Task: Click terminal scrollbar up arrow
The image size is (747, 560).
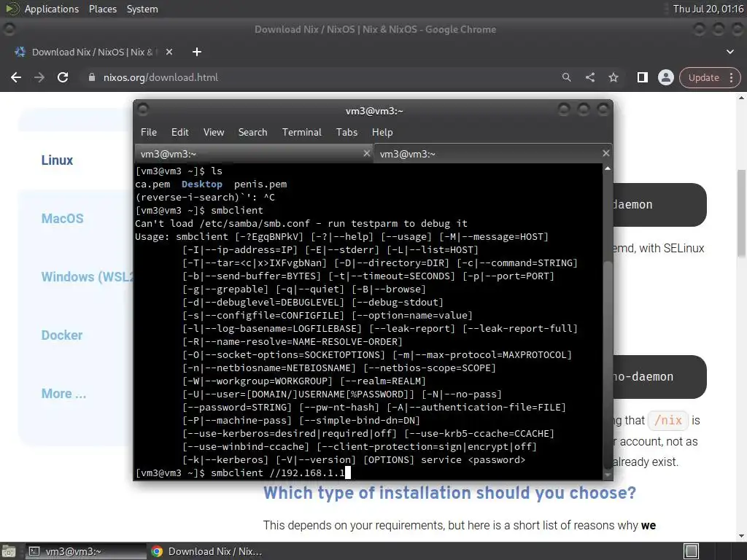Action: tap(608, 168)
